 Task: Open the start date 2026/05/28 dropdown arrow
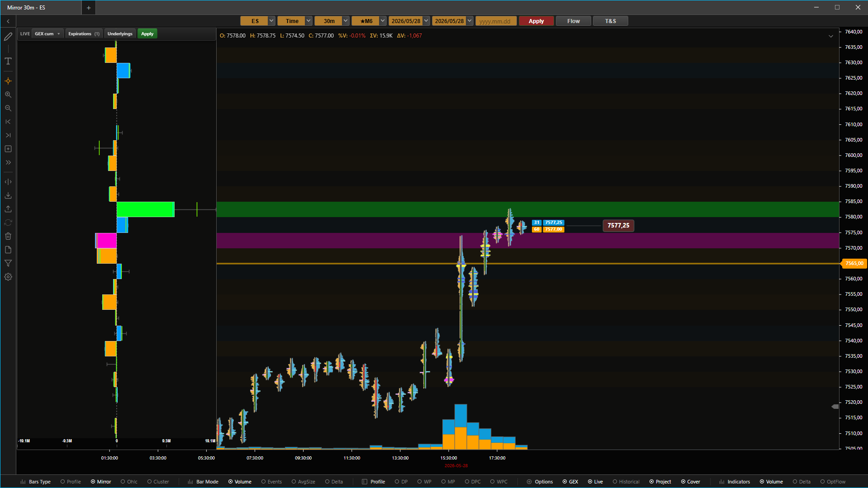(x=426, y=21)
